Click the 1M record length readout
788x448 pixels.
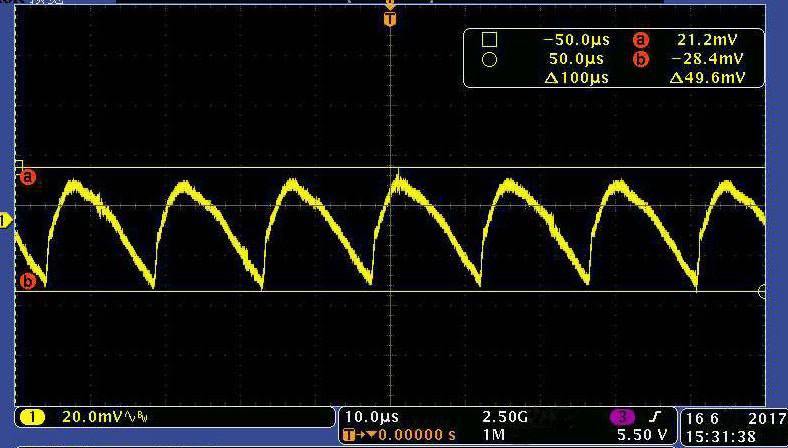point(494,434)
